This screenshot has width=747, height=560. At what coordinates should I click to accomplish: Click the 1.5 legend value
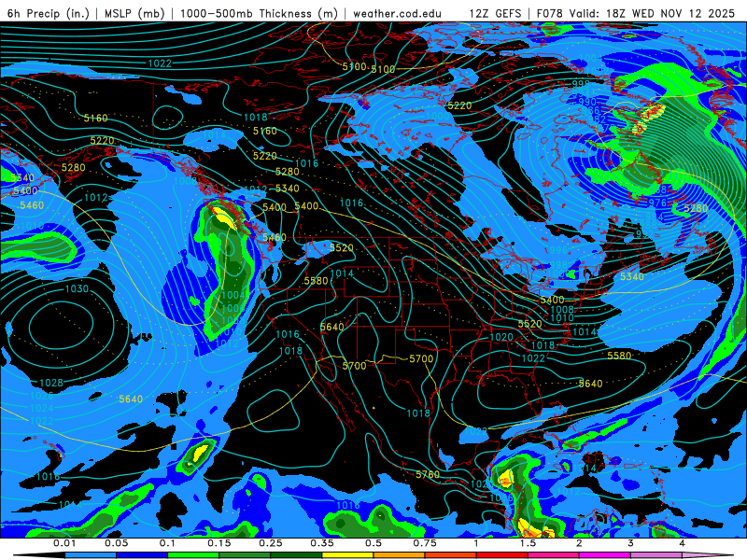coord(528,543)
